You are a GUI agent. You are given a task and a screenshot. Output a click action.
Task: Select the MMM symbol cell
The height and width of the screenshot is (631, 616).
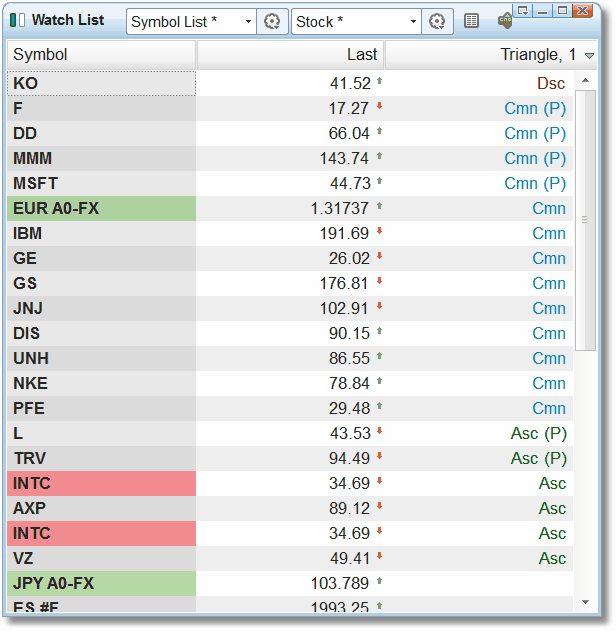(x=101, y=159)
